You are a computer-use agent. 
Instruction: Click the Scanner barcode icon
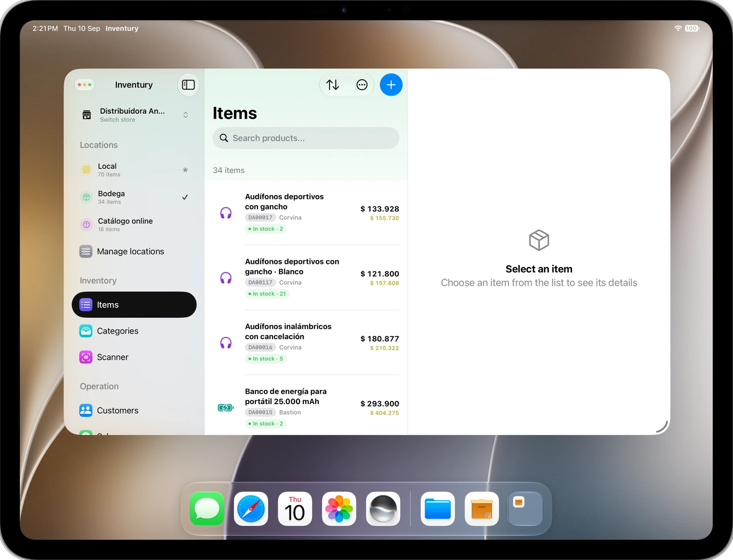(86, 357)
